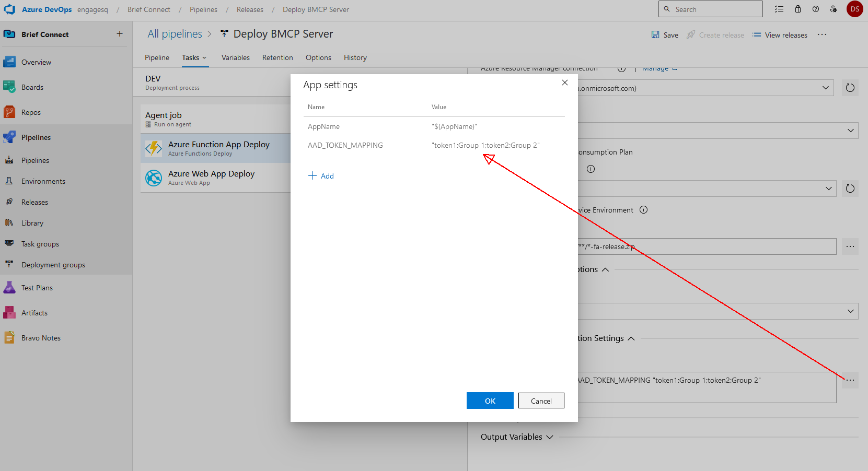This screenshot has width=868, height=471.
Task: Refresh the Azure subscription list
Action: [850, 88]
